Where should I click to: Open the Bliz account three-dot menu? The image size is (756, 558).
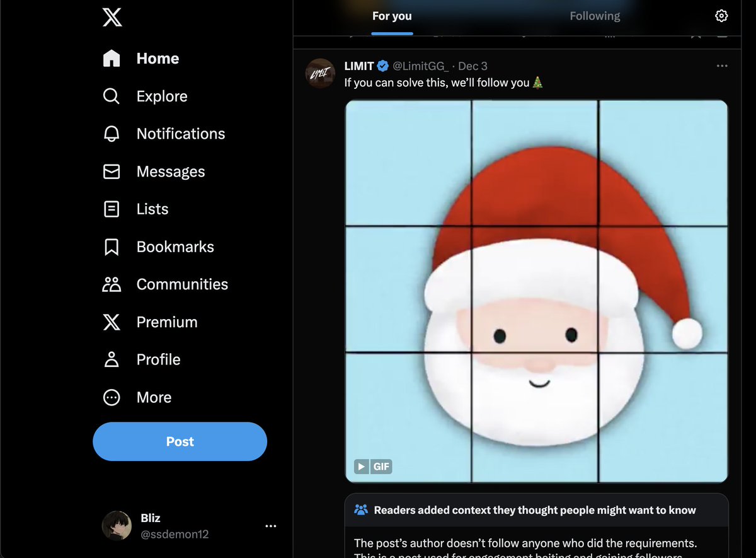click(271, 526)
